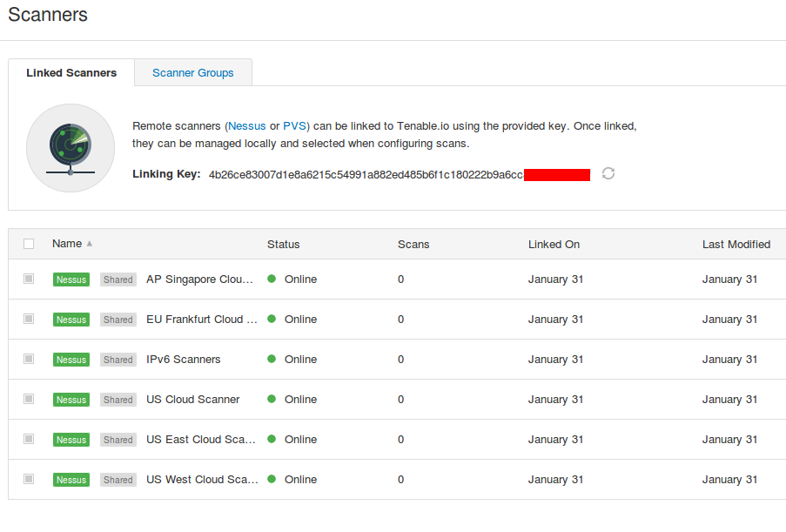Viewport: 786px width, 532px height.
Task: Click the Shared badge on IPv6 Scanners row
Action: tap(118, 360)
